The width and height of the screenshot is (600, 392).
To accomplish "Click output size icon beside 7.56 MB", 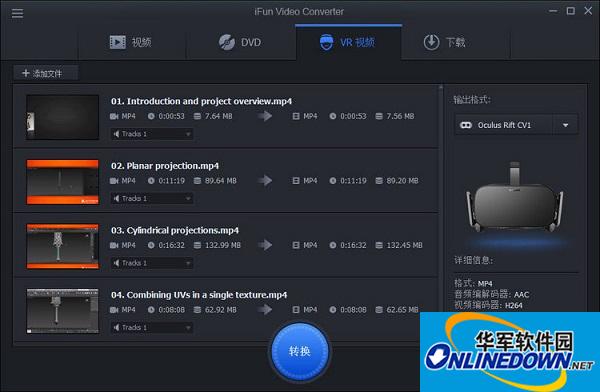I will (379, 116).
